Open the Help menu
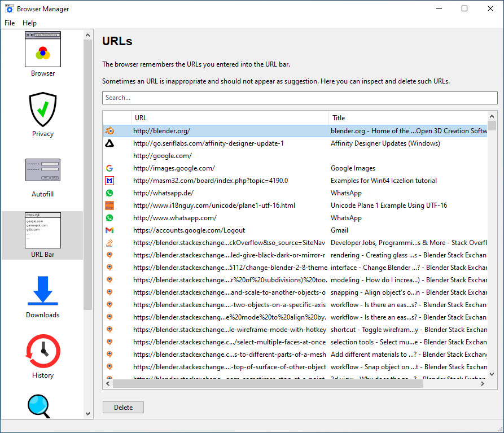The image size is (504, 433). 29,23
